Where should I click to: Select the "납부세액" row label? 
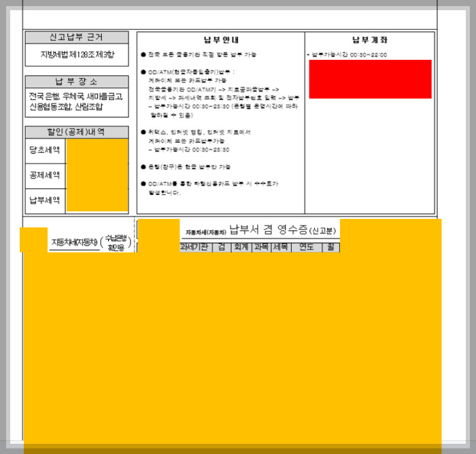[45, 200]
